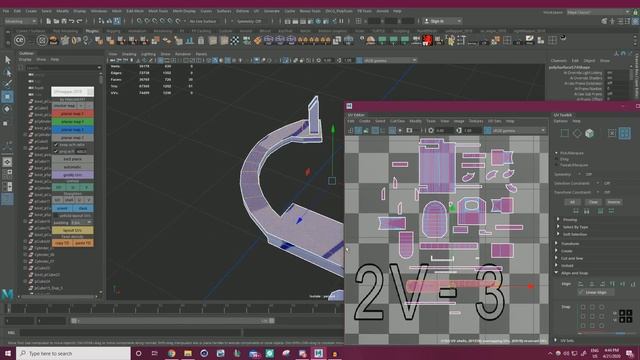
Task: Select Tweak/Marquee radio option in UV Toolkit
Action: [556, 165]
